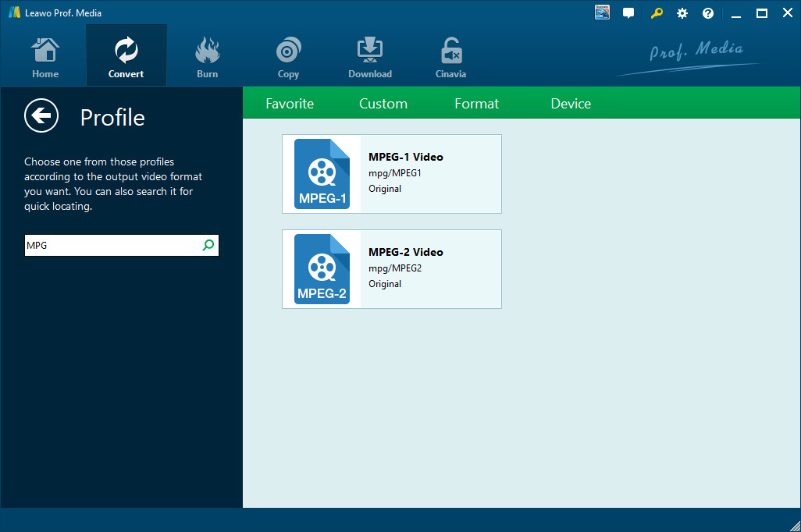Launch the Cinavia removal module
Screen dimensions: 801x532
450,58
